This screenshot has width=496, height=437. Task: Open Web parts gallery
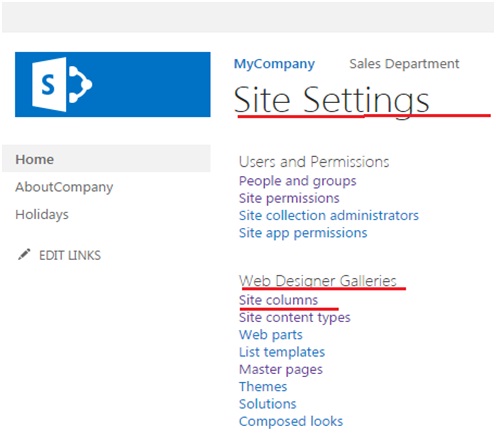pyautogui.click(x=271, y=335)
